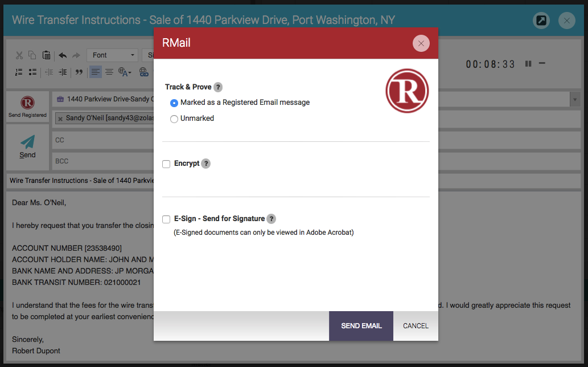Click the Send paper plane button

[x=27, y=146]
